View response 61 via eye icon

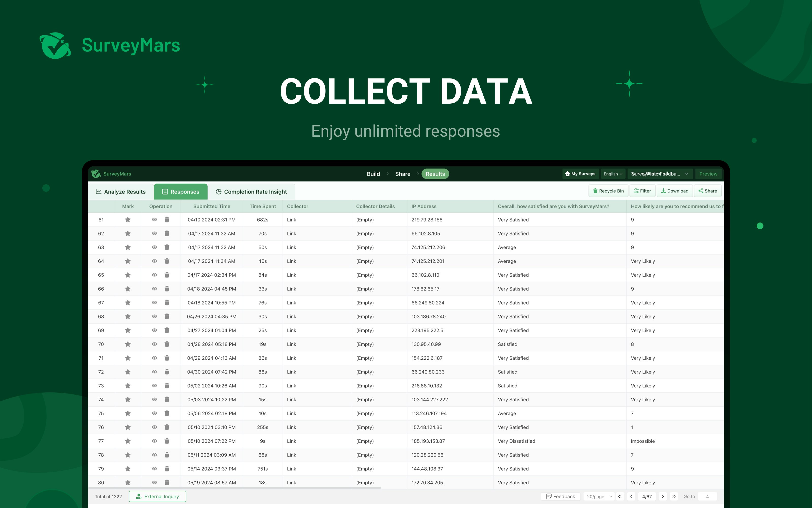point(154,220)
